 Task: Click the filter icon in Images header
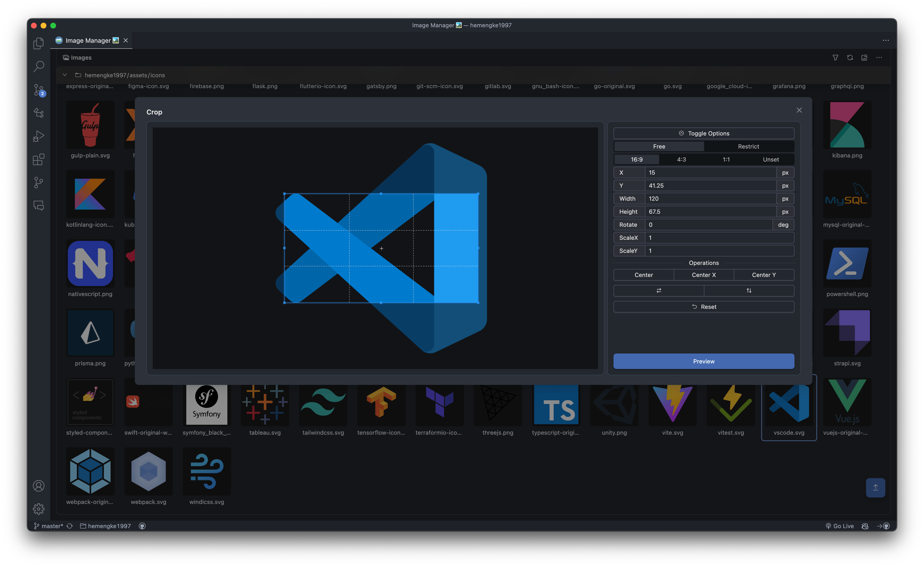(x=835, y=57)
